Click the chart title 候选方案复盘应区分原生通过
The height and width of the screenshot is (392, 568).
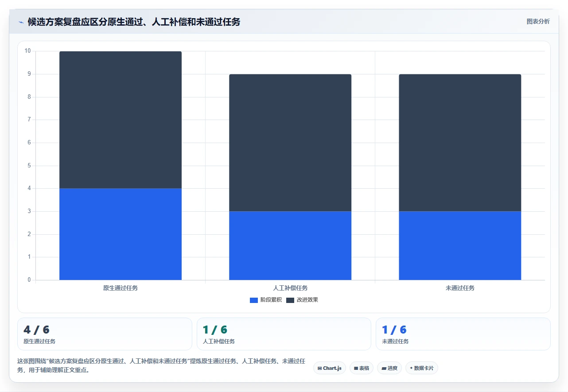pos(134,22)
